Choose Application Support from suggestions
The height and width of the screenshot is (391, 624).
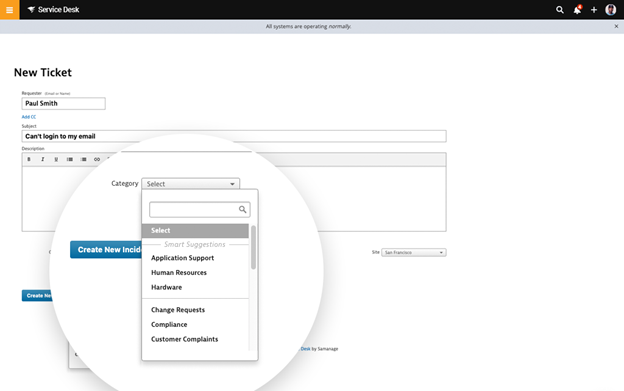[182, 258]
